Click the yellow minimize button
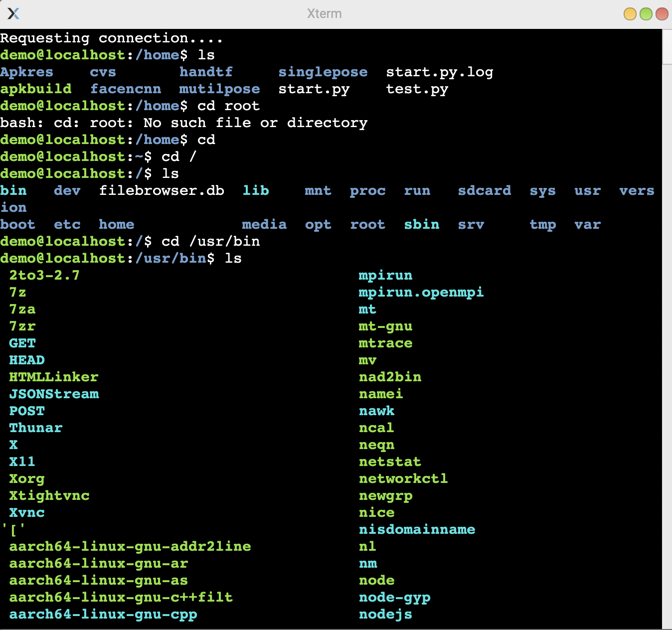Image resolution: width=672 pixels, height=630 pixels. point(630,14)
